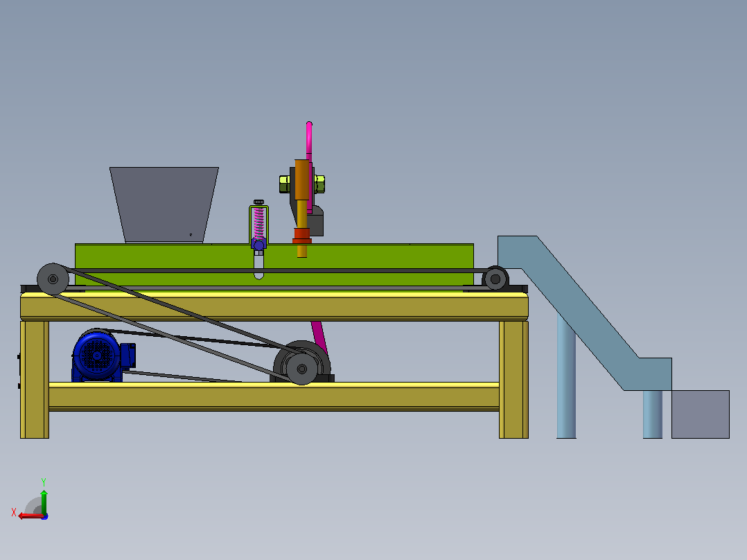
Task: Pick the left yellow-green hex nut
Action: 284,184
